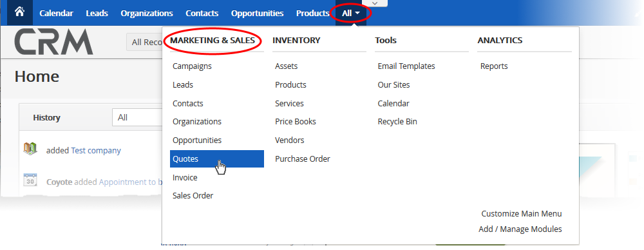Open Campaigns in the menu

tap(192, 66)
